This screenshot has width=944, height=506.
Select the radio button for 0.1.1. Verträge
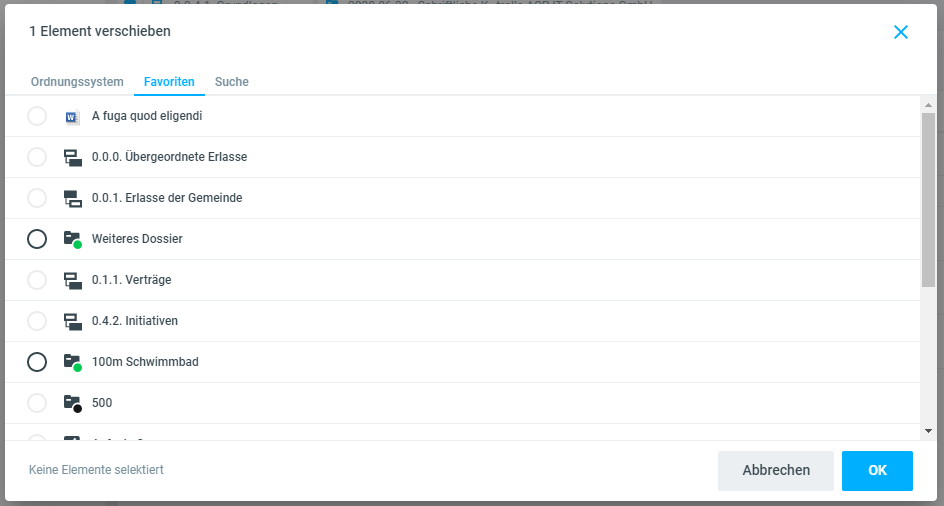[x=37, y=280]
